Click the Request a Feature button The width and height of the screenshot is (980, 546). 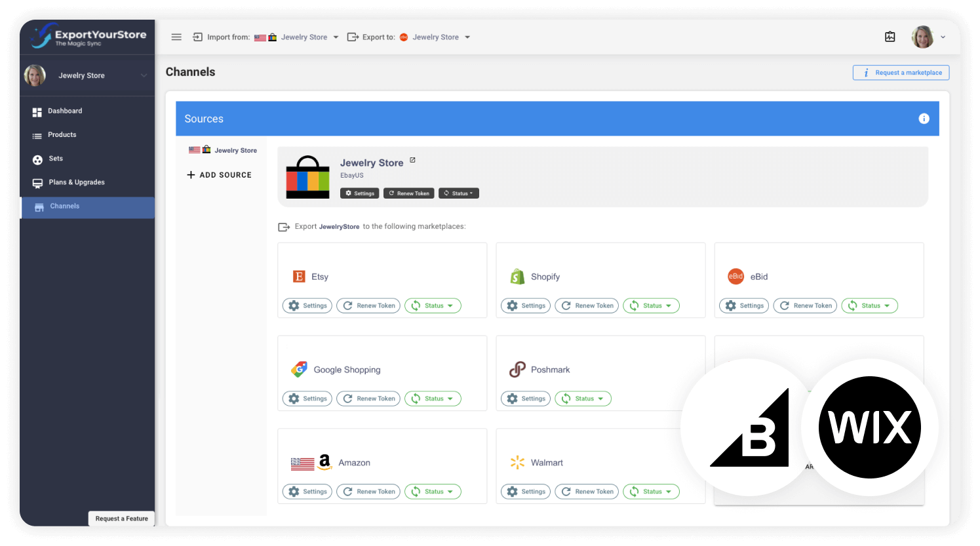(x=121, y=518)
